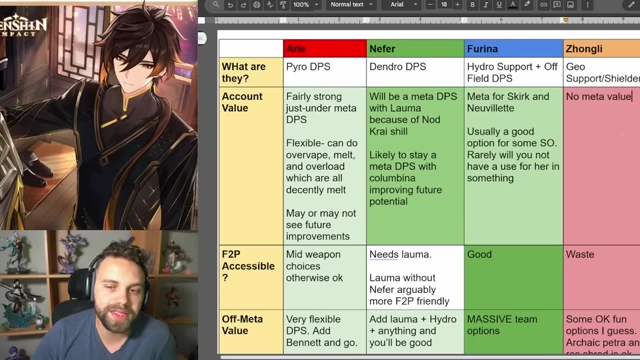
Task: Run spelling and grammar check
Action: point(270,5)
